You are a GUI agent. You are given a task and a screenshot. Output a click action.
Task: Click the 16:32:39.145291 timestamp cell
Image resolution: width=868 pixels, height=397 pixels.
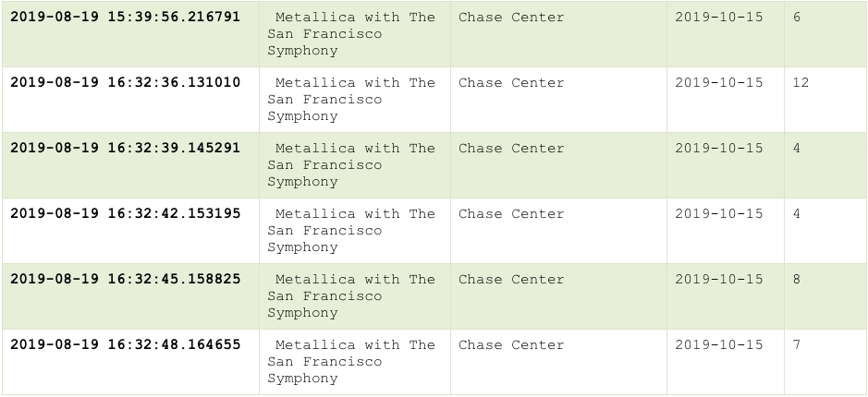(x=125, y=149)
